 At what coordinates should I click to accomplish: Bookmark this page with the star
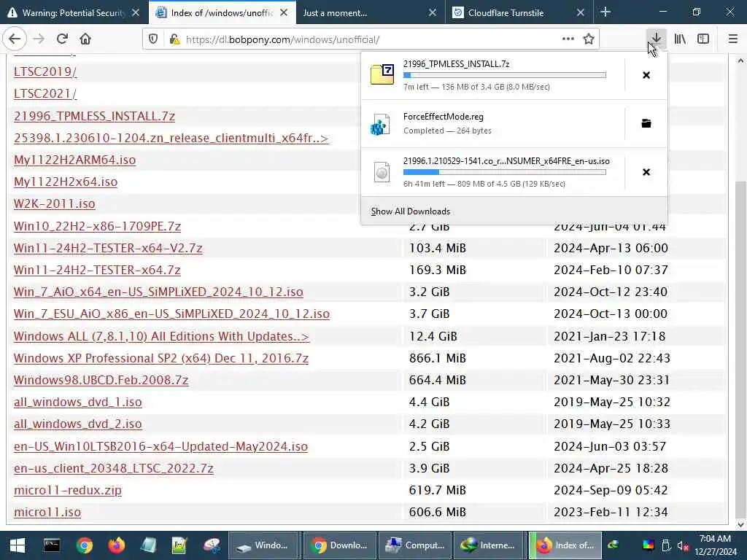tap(589, 39)
